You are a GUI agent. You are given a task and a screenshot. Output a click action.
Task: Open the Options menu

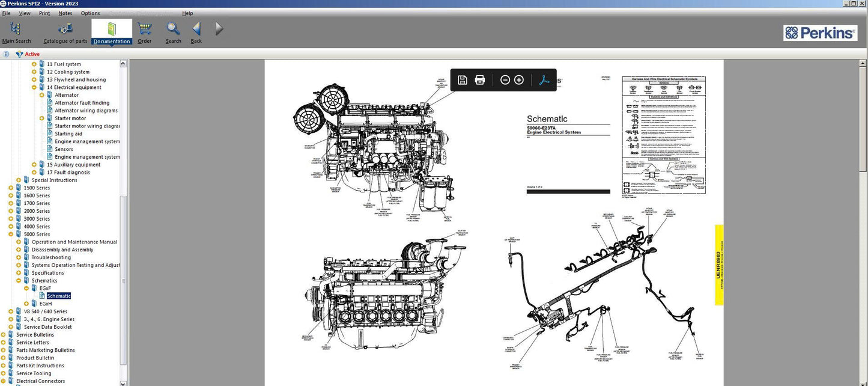tap(90, 13)
